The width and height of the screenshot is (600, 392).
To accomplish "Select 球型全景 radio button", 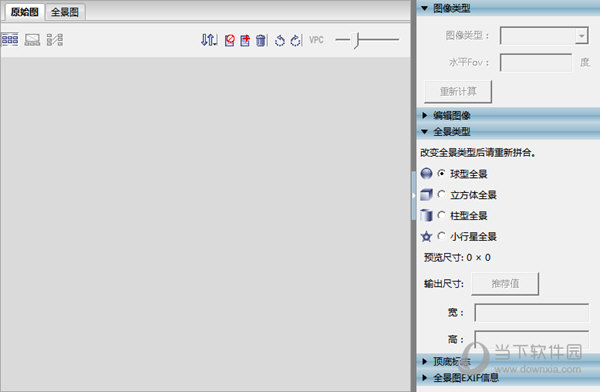I will click(x=441, y=173).
